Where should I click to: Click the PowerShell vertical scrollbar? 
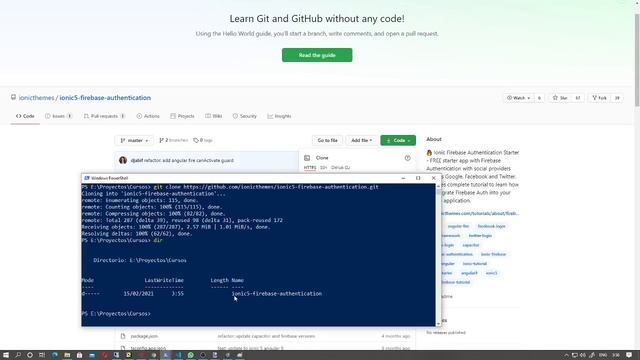438,254
